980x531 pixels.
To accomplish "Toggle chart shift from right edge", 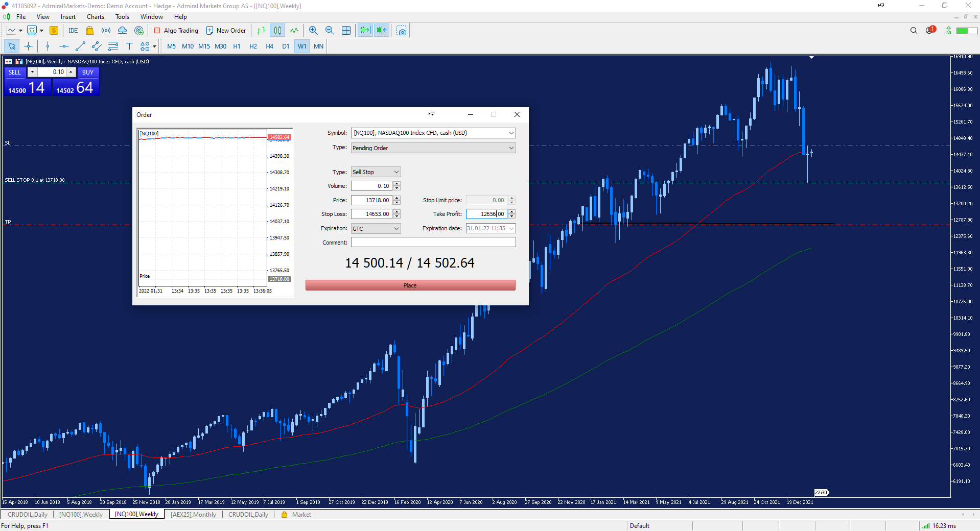I will [x=381, y=30].
